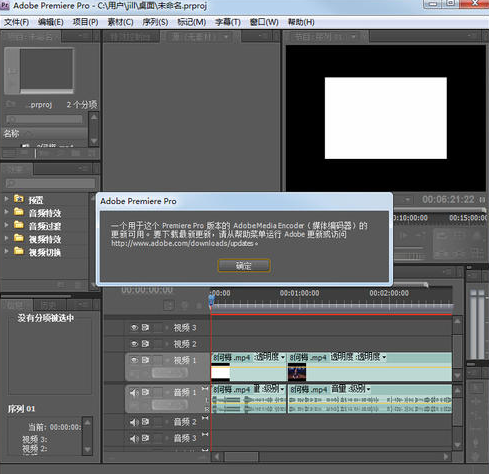489x474 pixels.
Task: Toggle sync lock icon on 音频 2
Action: tap(145, 422)
